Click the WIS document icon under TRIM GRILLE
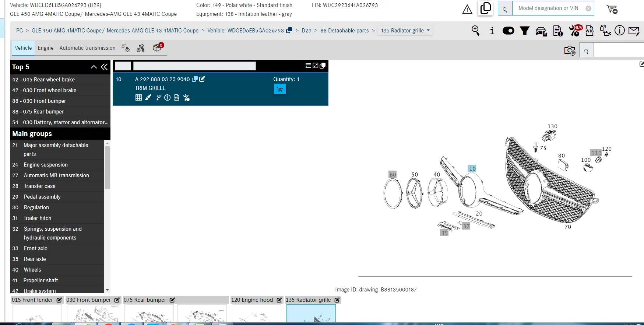 coord(177,98)
